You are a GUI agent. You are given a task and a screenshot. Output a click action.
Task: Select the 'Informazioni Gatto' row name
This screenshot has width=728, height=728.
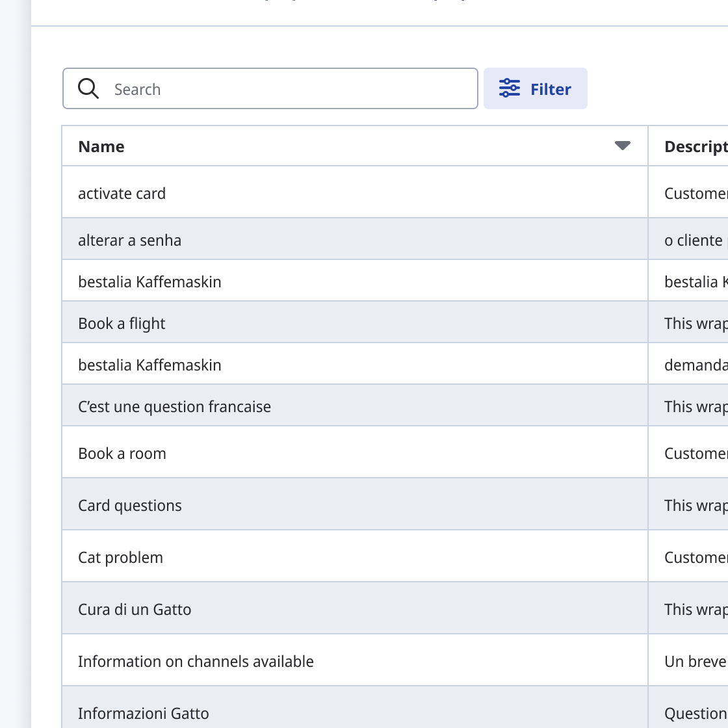(x=144, y=713)
